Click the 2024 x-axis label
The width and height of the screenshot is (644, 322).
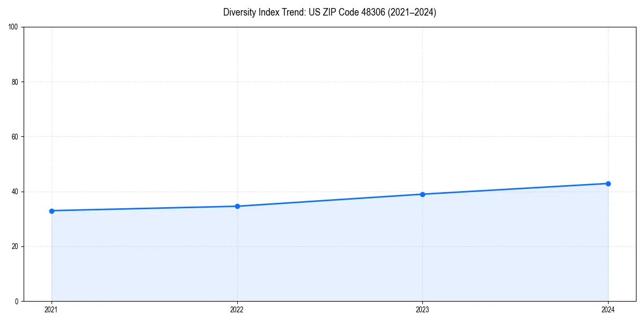tap(608, 310)
